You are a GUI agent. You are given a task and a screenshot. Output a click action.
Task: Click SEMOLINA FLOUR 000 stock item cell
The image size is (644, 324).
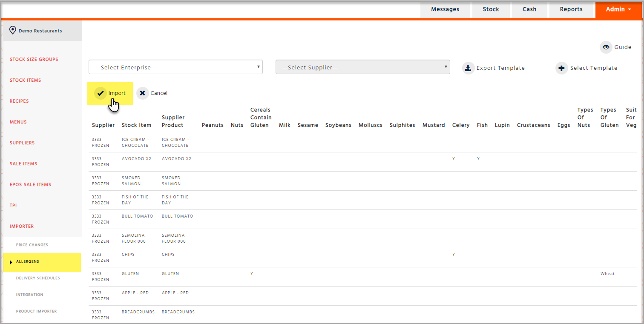click(134, 238)
